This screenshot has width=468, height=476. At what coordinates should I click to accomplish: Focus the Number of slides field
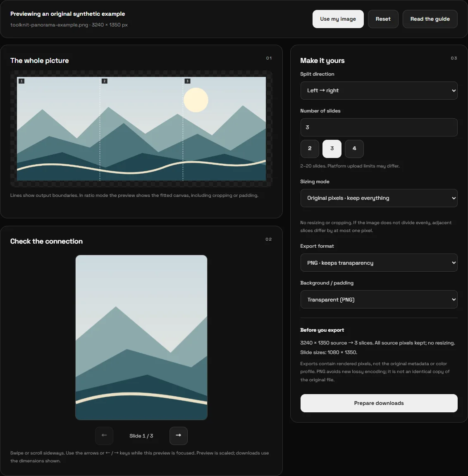(x=379, y=127)
